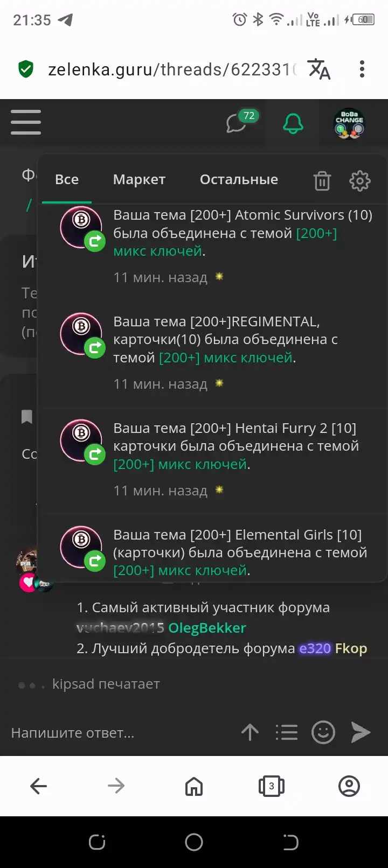
Task: Switch to the Остальные tab
Action: [239, 179]
